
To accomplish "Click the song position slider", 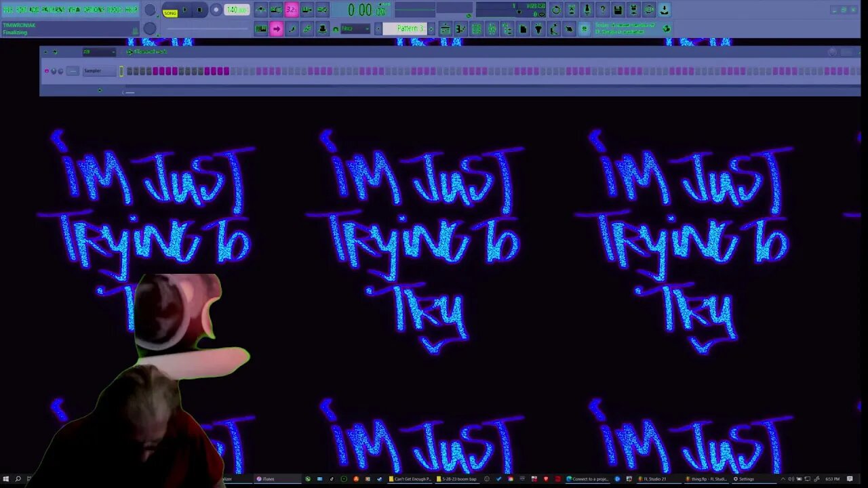I will pos(208,28).
